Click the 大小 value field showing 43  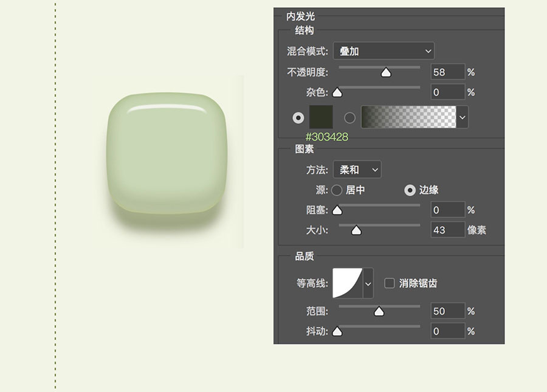(x=447, y=230)
